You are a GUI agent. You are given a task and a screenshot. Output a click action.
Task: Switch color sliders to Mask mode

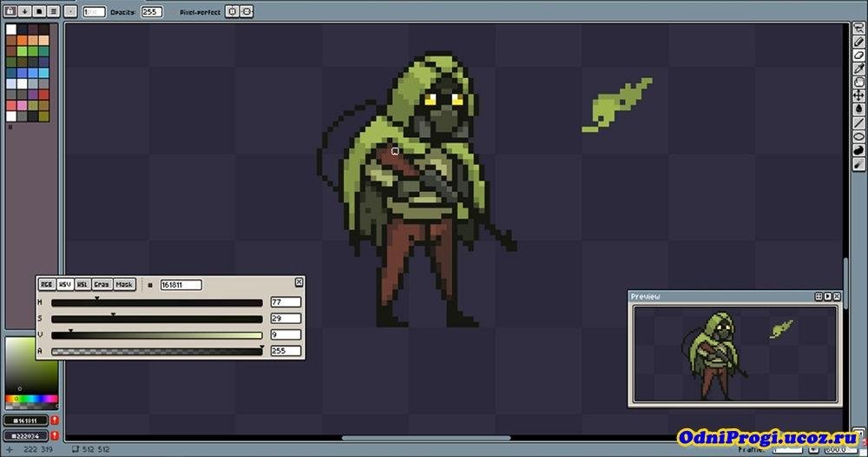[x=124, y=285]
